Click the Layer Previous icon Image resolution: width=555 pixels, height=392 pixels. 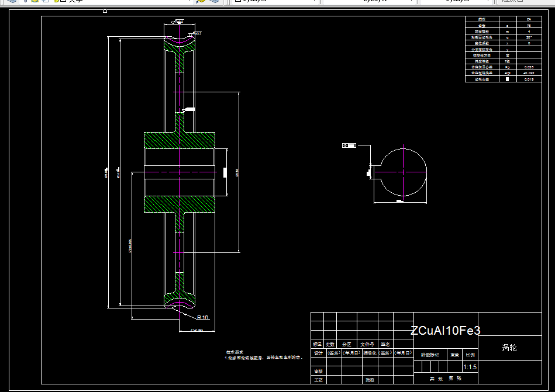214,1
